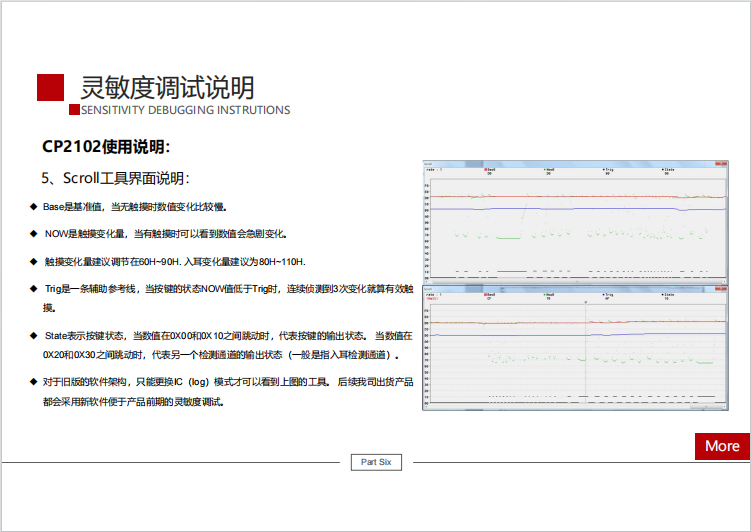
Task: Click the small red square beside the subtitle
Action: (73, 109)
